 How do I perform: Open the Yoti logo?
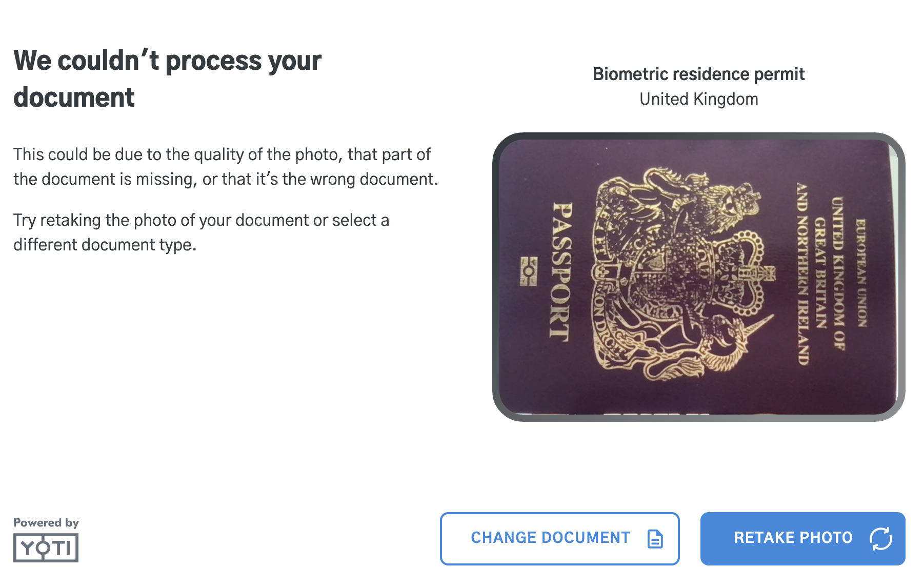click(46, 548)
